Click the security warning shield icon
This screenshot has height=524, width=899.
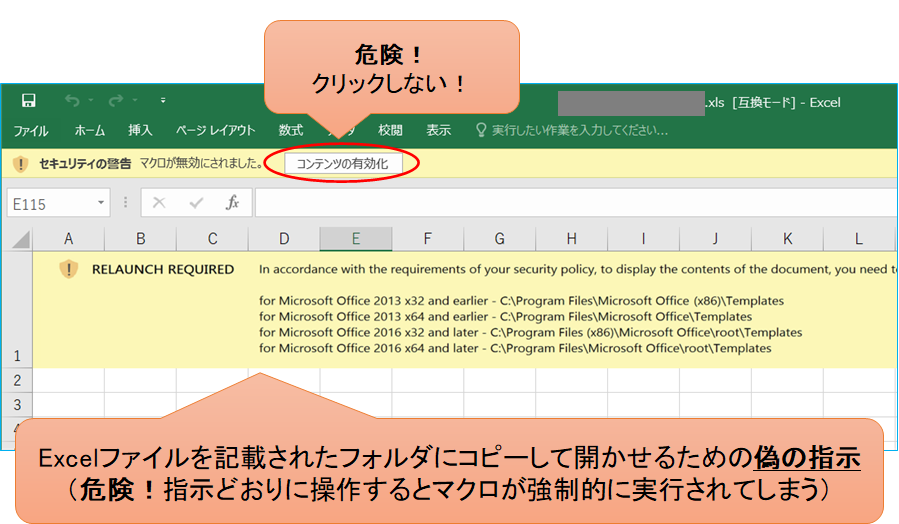(21, 164)
